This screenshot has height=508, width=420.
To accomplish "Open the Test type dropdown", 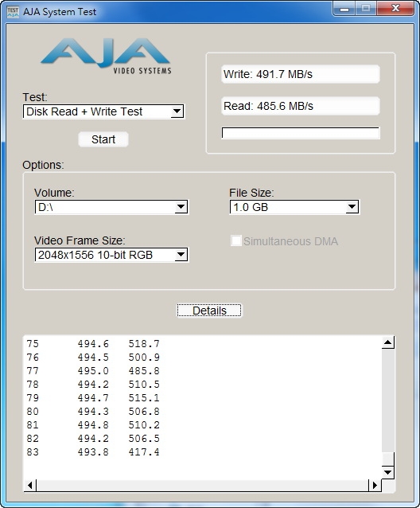I will (x=103, y=111).
